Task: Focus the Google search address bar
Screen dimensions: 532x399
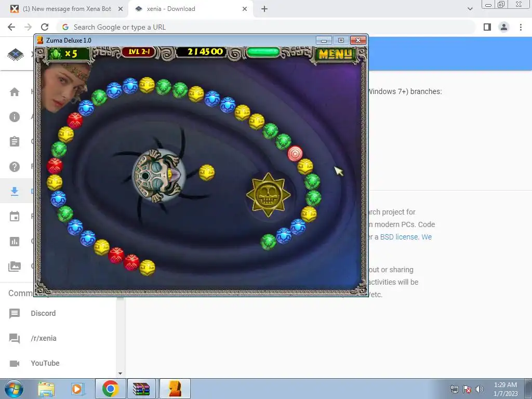Action: (x=267, y=27)
